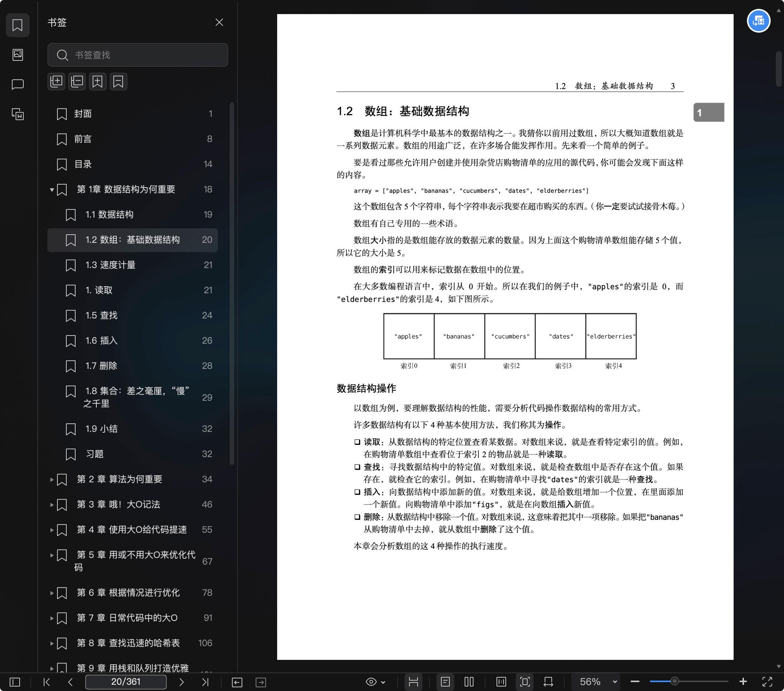Open the comments panel icon

[x=18, y=85]
